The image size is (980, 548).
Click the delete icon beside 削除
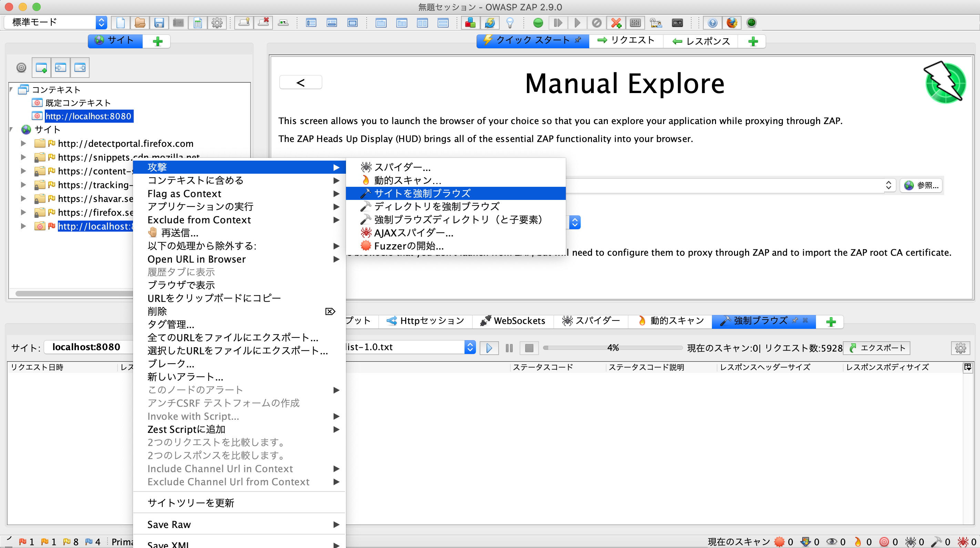(x=330, y=311)
